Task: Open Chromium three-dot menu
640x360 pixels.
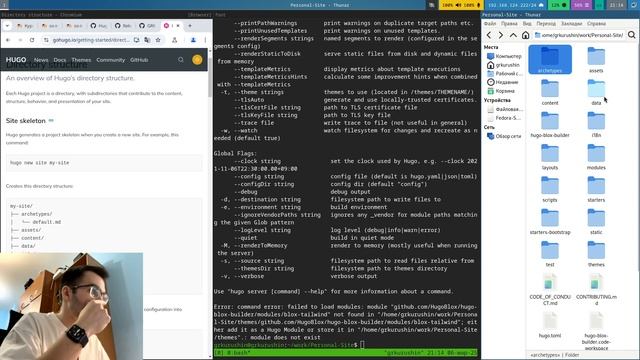Action: pos(205,40)
